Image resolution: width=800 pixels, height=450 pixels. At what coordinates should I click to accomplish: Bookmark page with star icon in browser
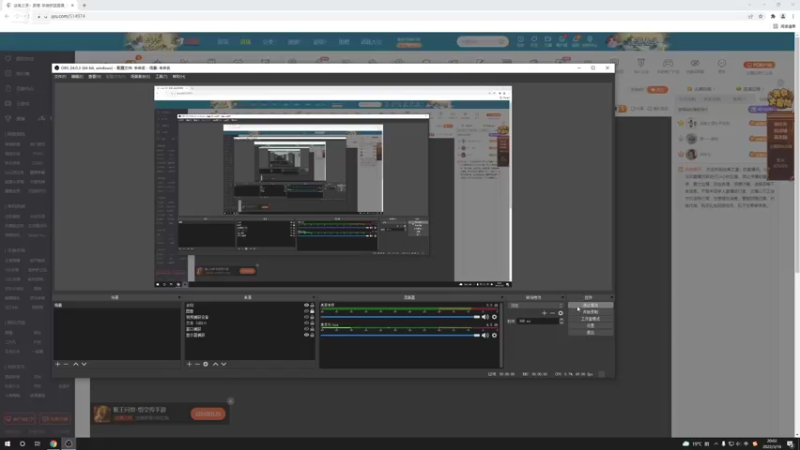(x=760, y=16)
